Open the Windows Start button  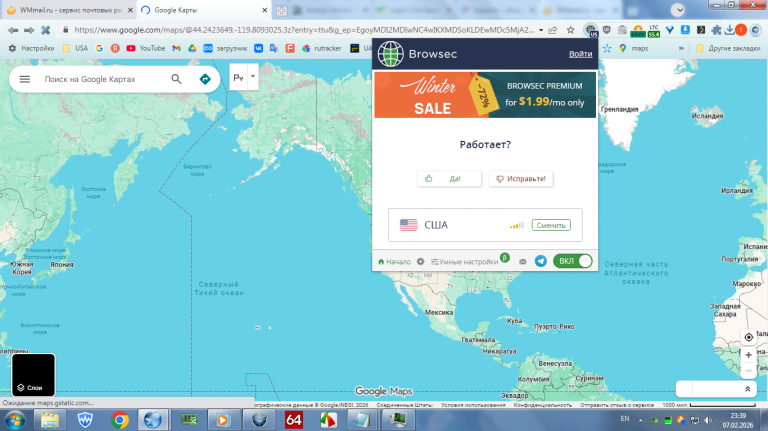(x=15, y=420)
